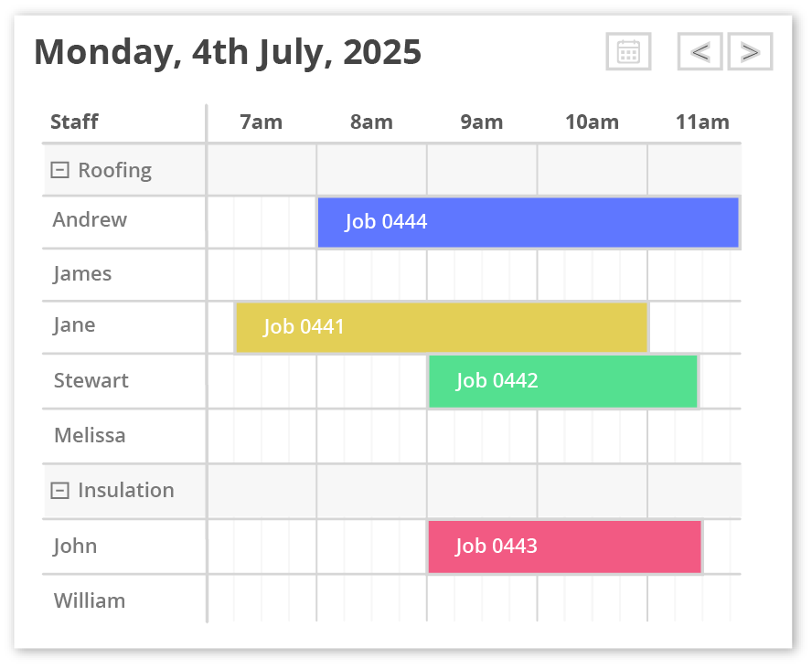Image resolution: width=812 pixels, height=669 pixels.
Task: Go to the next day
Action: [750, 52]
